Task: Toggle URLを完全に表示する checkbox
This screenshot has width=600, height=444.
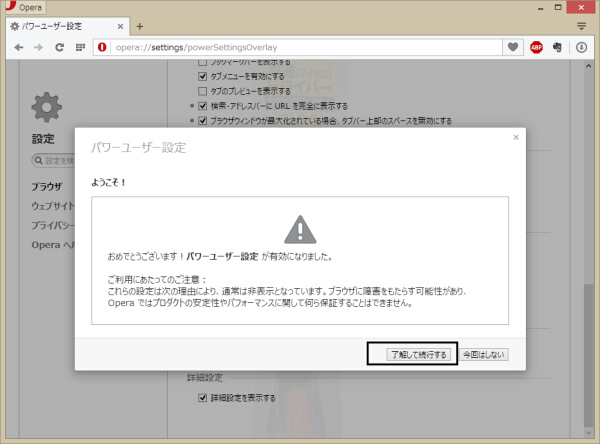Action: click(202, 106)
